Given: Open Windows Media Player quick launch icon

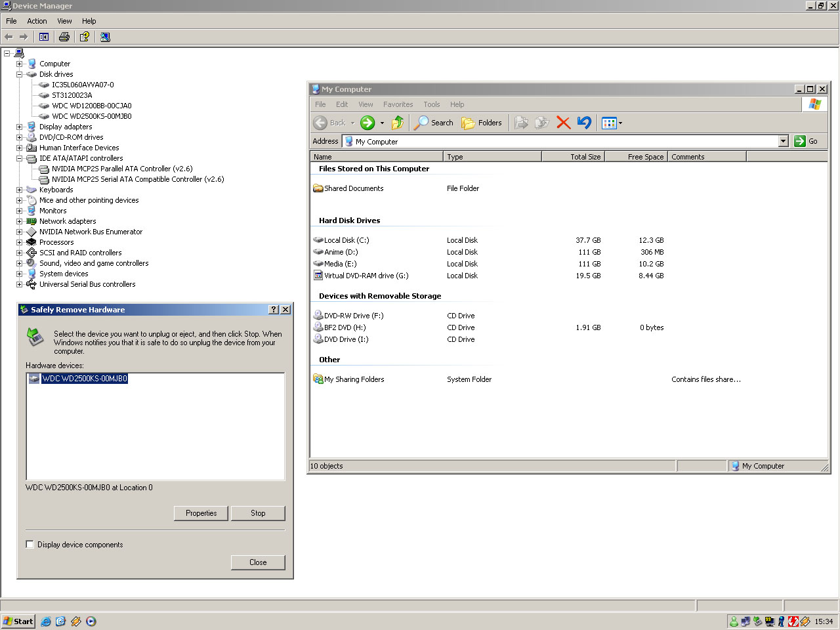Looking at the screenshot, I should [x=91, y=621].
